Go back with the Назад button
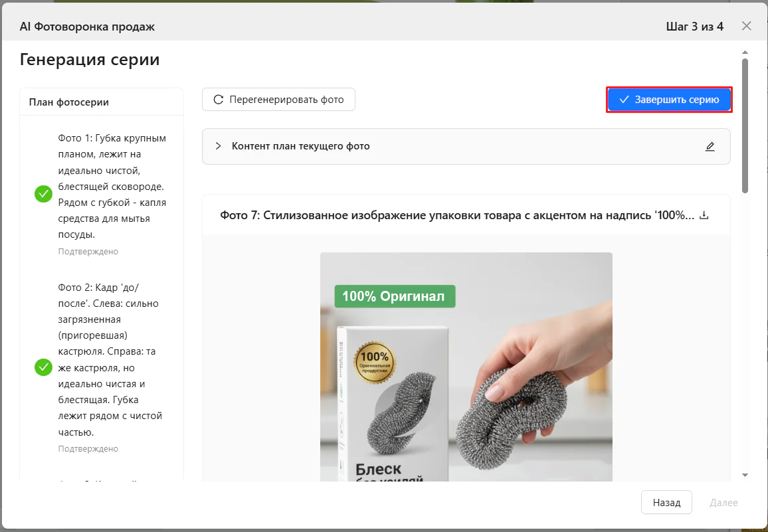This screenshot has width=768, height=532. click(666, 502)
